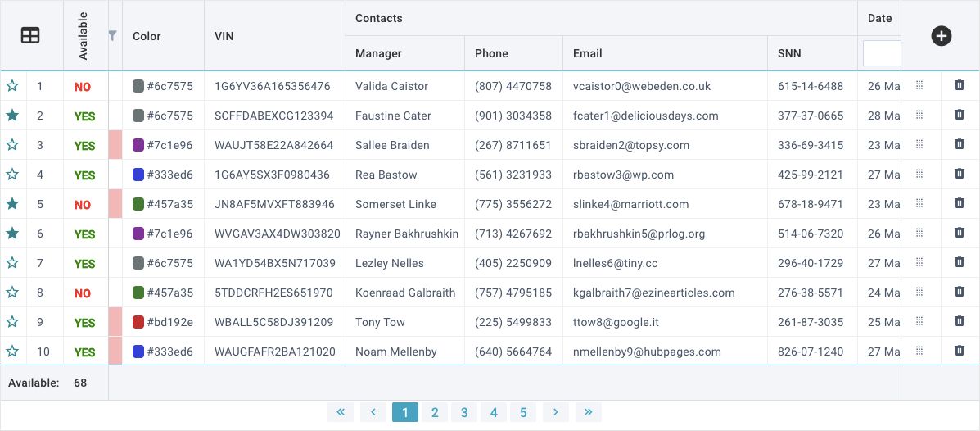Sort by the VIN column header
This screenshot has width=980, height=431.
[224, 36]
